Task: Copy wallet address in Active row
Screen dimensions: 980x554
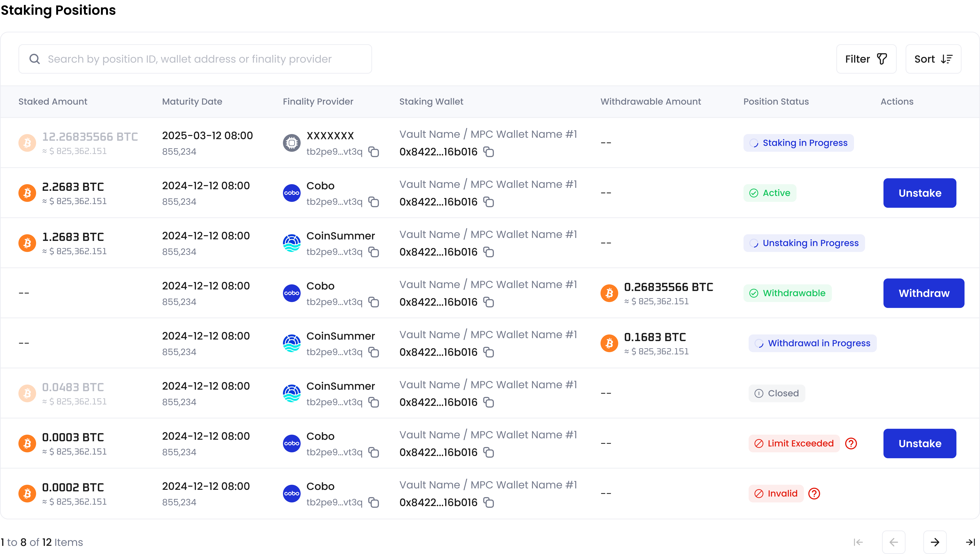Action: 489,202
